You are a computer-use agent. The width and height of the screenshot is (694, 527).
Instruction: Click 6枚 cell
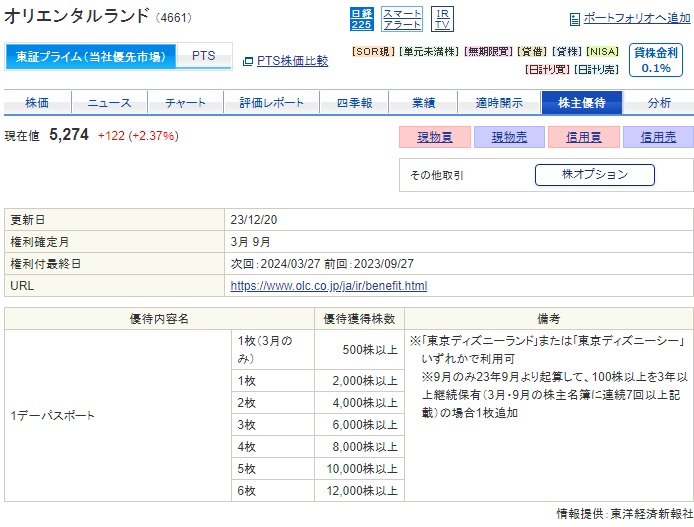click(273, 491)
